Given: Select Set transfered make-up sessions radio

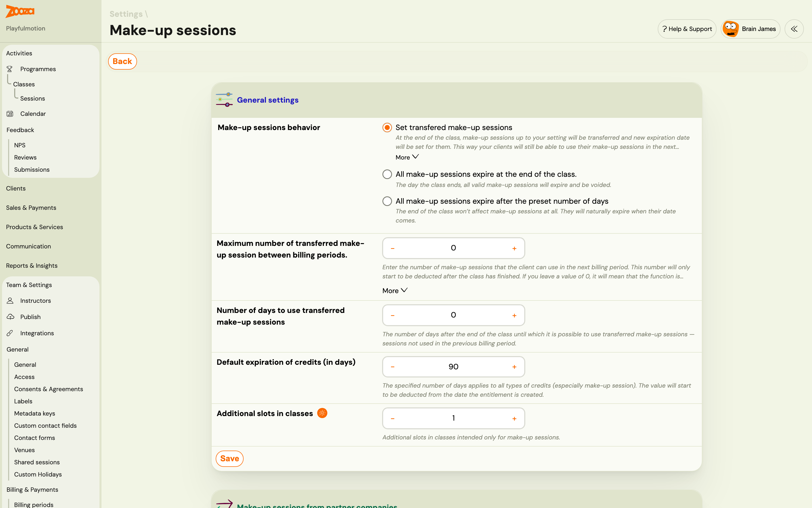Looking at the screenshot, I should (x=387, y=127).
